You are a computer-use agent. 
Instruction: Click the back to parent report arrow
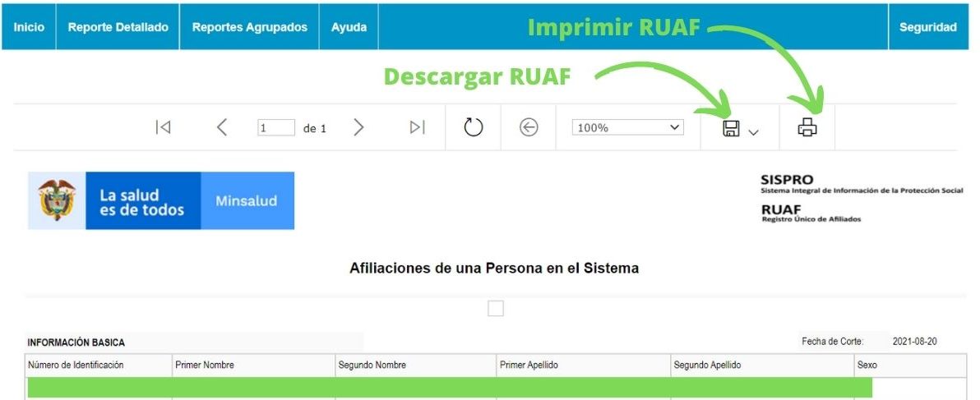pos(529,127)
